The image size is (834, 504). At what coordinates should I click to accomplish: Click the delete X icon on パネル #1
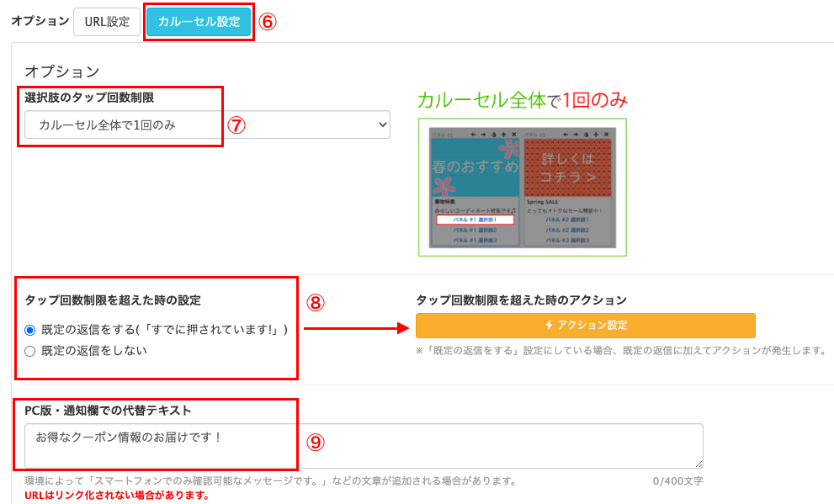(514, 135)
